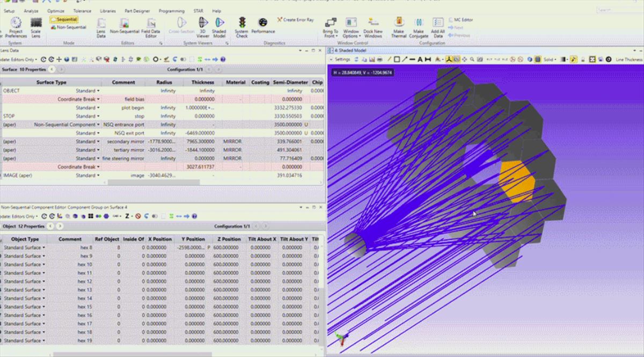Switch mode to Non-Sequential
The width and height of the screenshot is (644, 357).
point(68,27)
